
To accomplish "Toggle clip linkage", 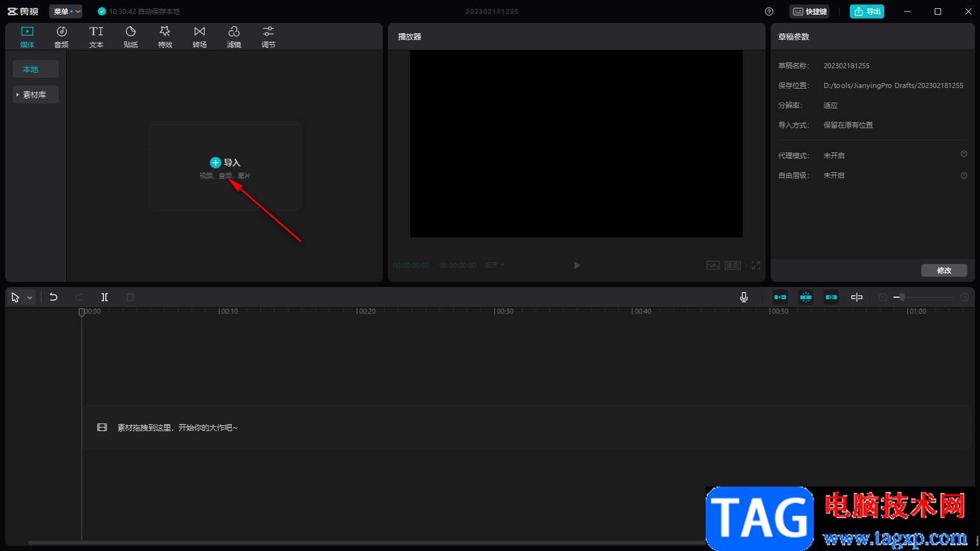I will point(831,297).
